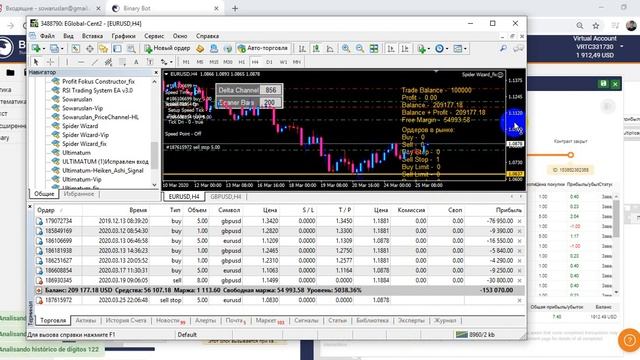Image resolution: width=640 pixels, height=360 pixels.
Task: Expand the periods dropdown arrow
Action: tap(447, 49)
